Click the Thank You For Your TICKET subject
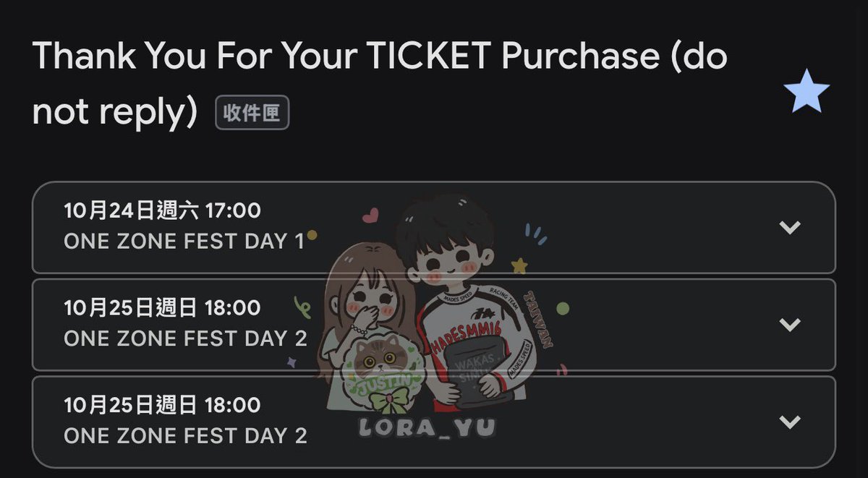 coord(380,85)
